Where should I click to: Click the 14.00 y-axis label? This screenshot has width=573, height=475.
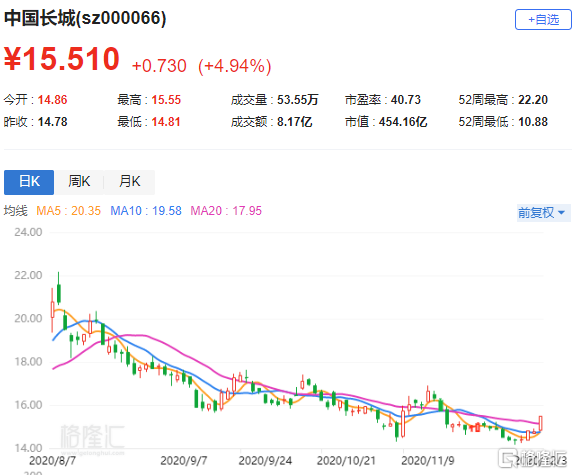pos(28,448)
